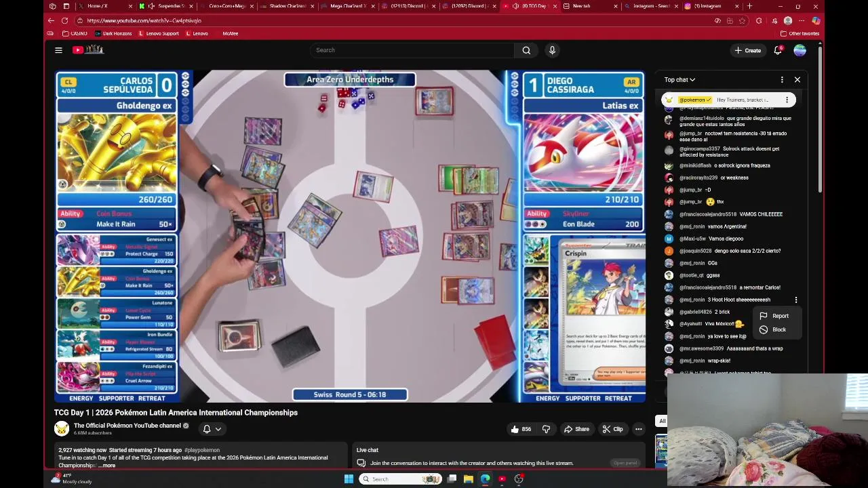Dislike the video with thumbs down
The height and width of the screenshot is (488, 868).
[546, 429]
